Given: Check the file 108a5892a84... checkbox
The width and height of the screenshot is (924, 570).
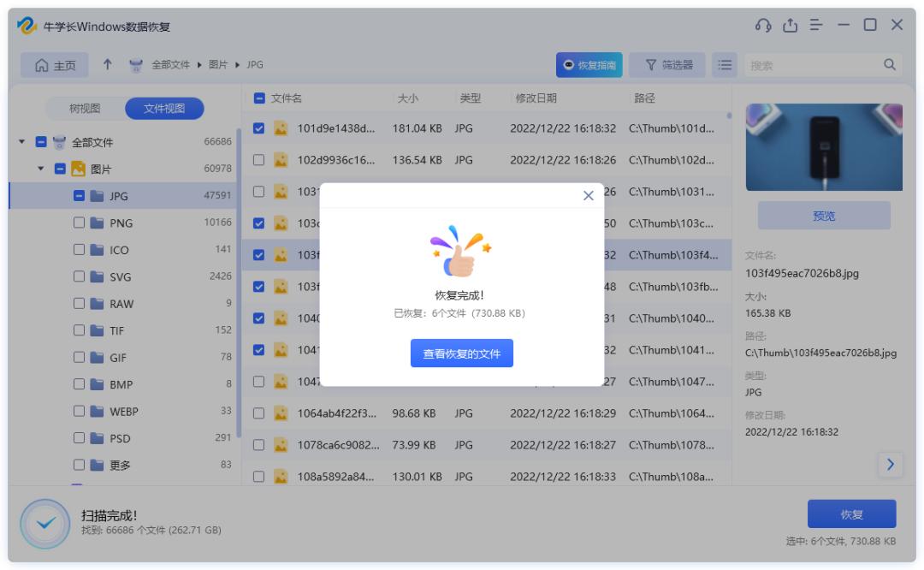Looking at the screenshot, I should pyautogui.click(x=258, y=476).
